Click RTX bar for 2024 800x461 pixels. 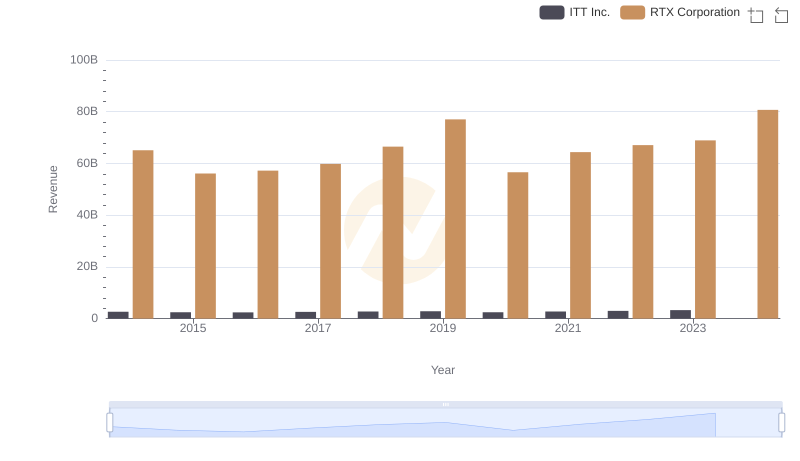767,214
